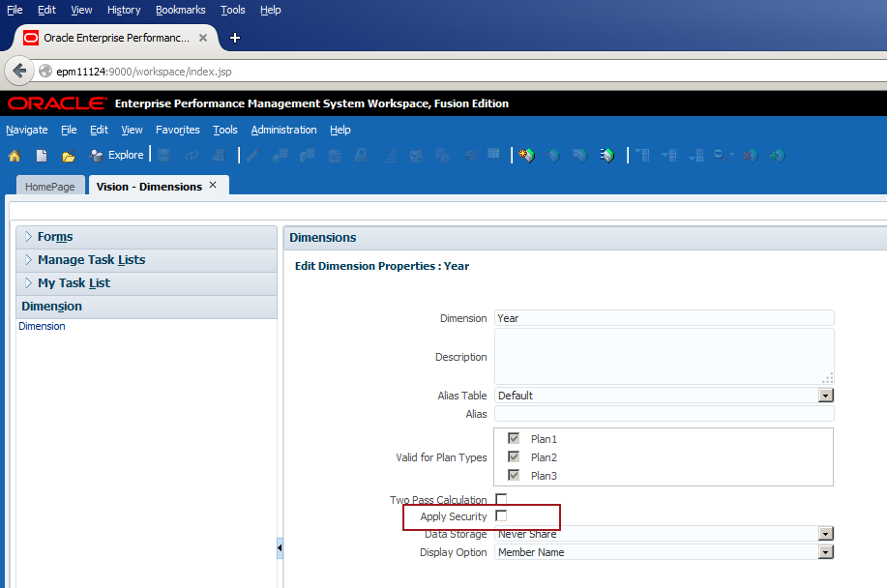Image resolution: width=887 pixels, height=588 pixels.
Task: Expand the Manage Task Lists section
Action: [x=28, y=259]
